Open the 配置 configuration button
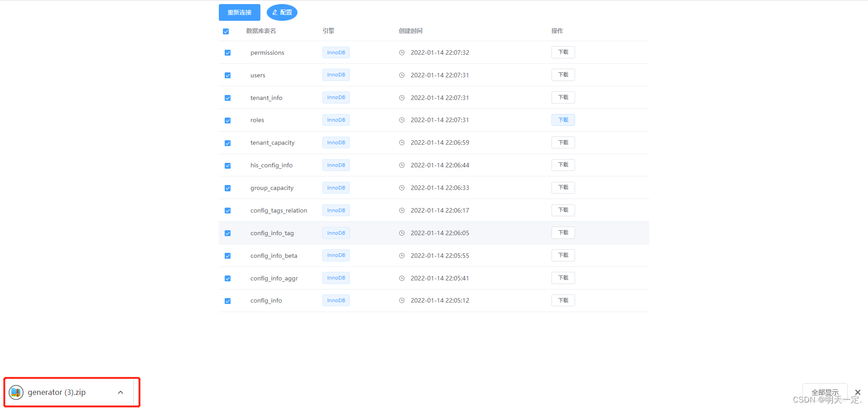The width and height of the screenshot is (868, 408). pyautogui.click(x=282, y=13)
